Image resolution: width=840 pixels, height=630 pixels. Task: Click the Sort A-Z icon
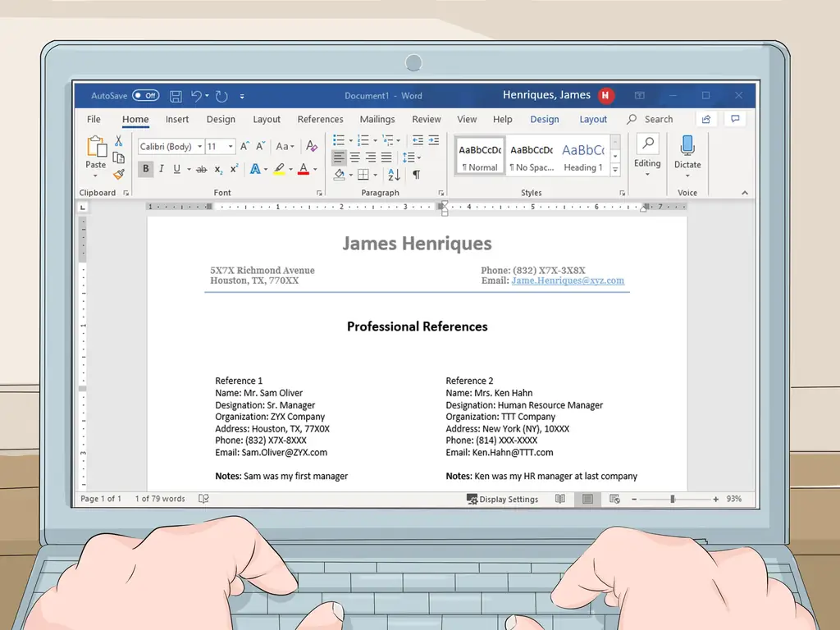(x=394, y=175)
